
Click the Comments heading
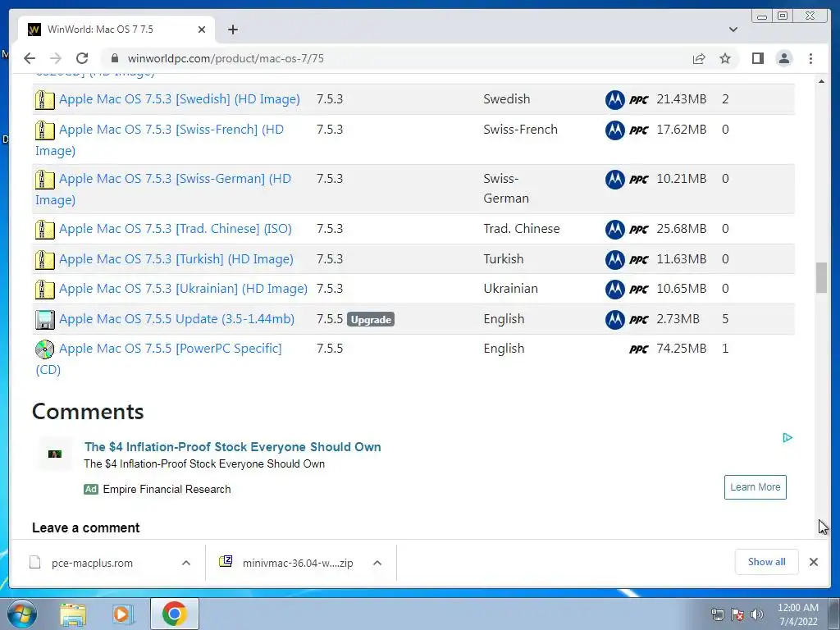coord(88,412)
